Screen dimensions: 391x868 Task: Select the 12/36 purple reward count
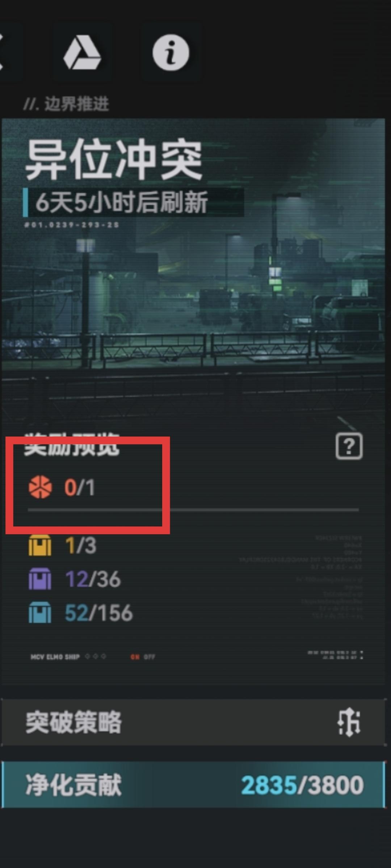93,579
